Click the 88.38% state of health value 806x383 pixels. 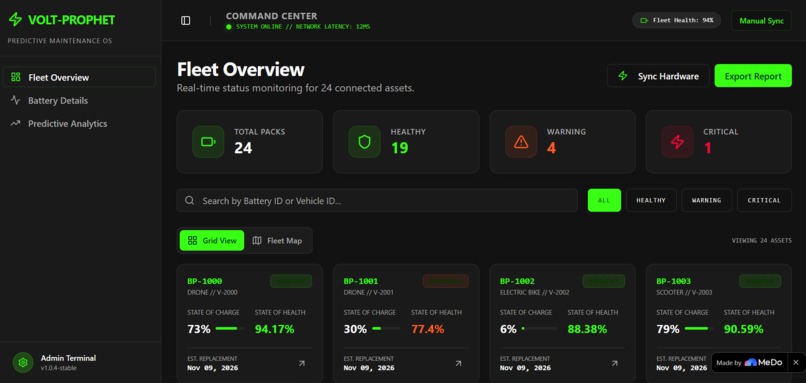587,329
